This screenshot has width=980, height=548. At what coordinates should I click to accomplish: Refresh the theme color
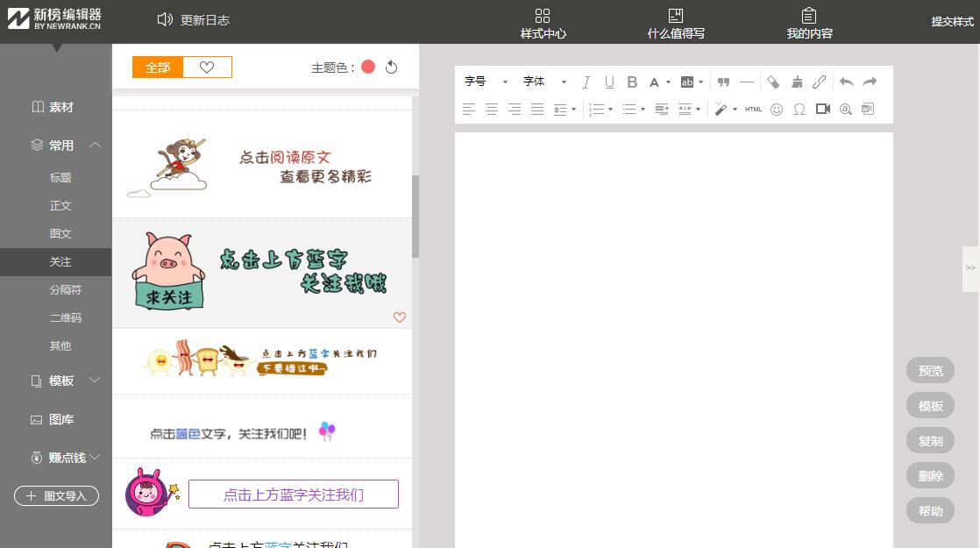391,66
